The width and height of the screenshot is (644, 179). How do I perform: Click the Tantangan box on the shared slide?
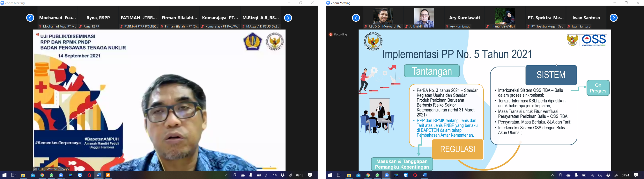tap(432, 71)
